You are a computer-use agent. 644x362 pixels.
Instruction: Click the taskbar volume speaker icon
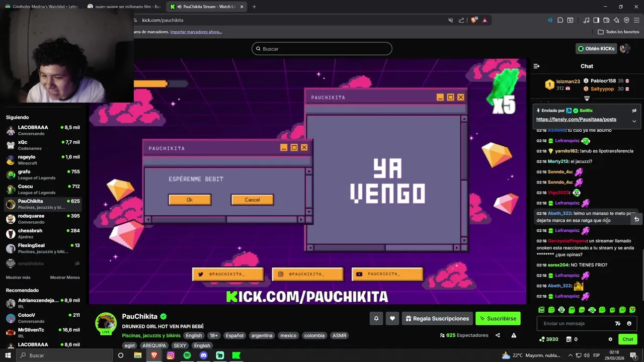586,355
